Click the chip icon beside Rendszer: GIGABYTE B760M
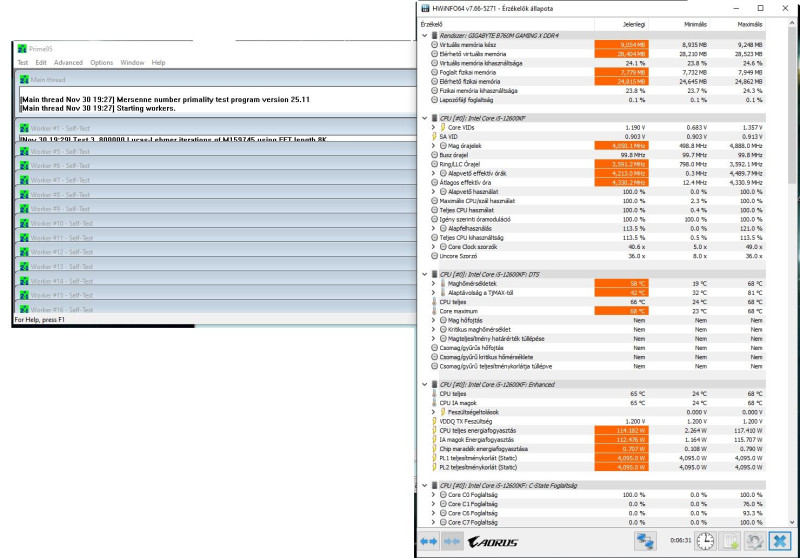This screenshot has width=800, height=558. pos(434,35)
